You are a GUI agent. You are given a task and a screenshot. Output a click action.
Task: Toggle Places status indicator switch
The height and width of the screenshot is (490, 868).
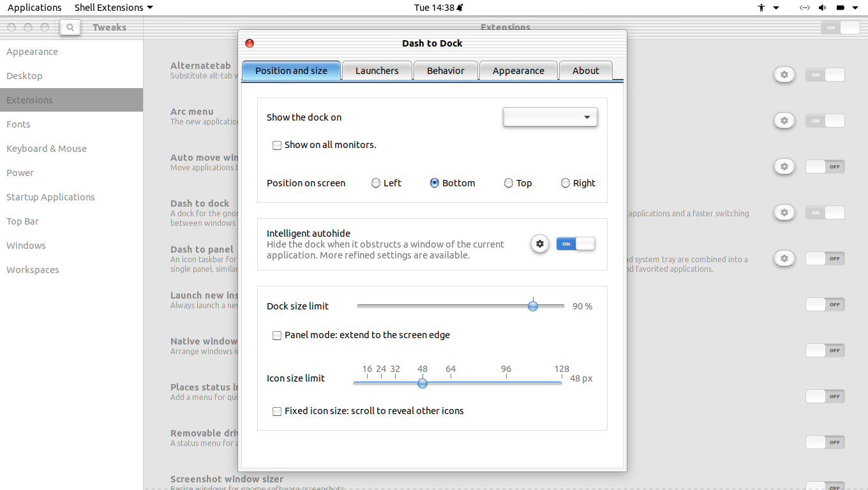click(825, 396)
